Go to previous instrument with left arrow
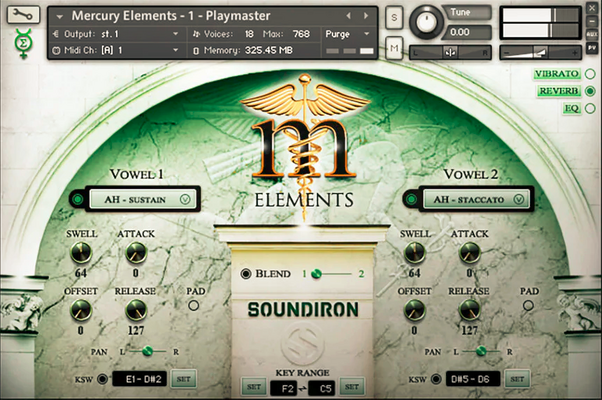602x400 pixels. 349,16
